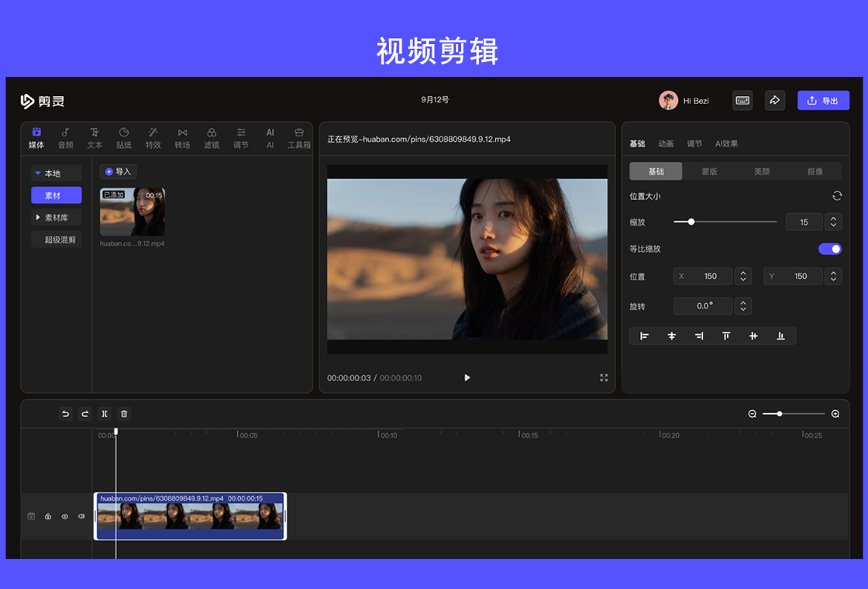
Task: Click the delete clip trash icon
Action: (x=124, y=414)
